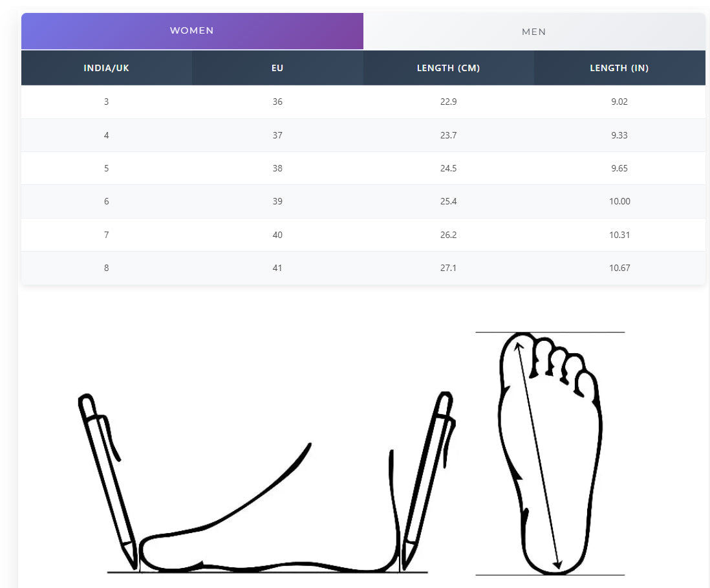Click the LENGTH (IN) column header
This screenshot has height=588, width=710.
pos(619,68)
